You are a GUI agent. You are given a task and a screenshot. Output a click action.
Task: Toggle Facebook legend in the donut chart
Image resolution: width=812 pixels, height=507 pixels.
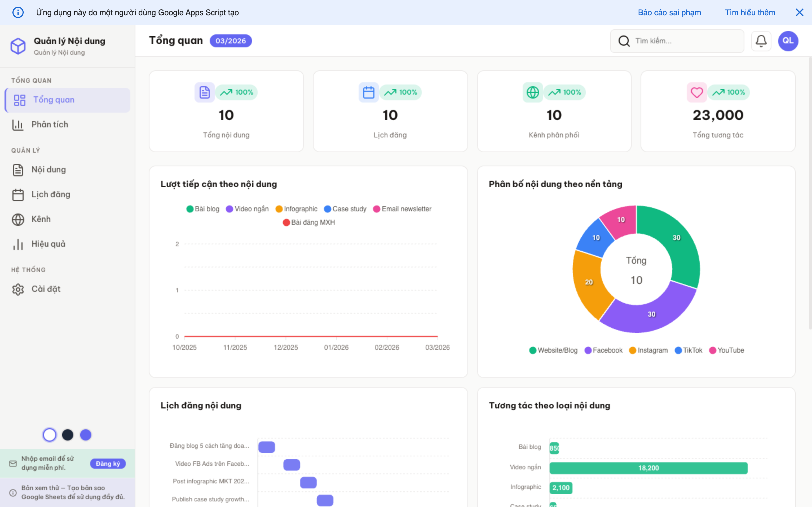tap(603, 350)
